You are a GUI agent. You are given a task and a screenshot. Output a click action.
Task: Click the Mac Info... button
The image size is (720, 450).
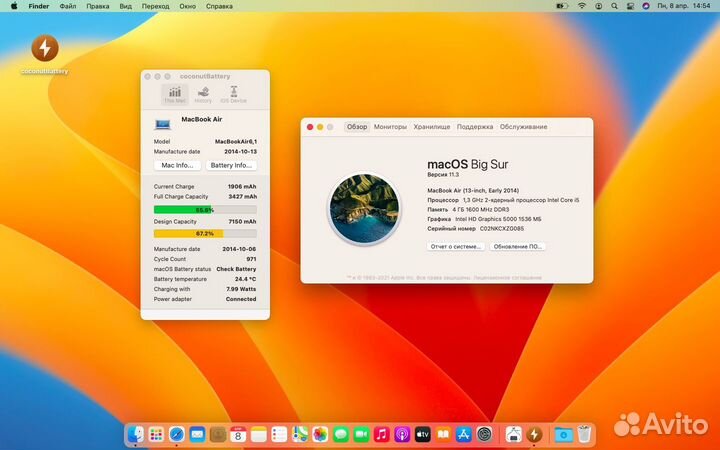177,165
